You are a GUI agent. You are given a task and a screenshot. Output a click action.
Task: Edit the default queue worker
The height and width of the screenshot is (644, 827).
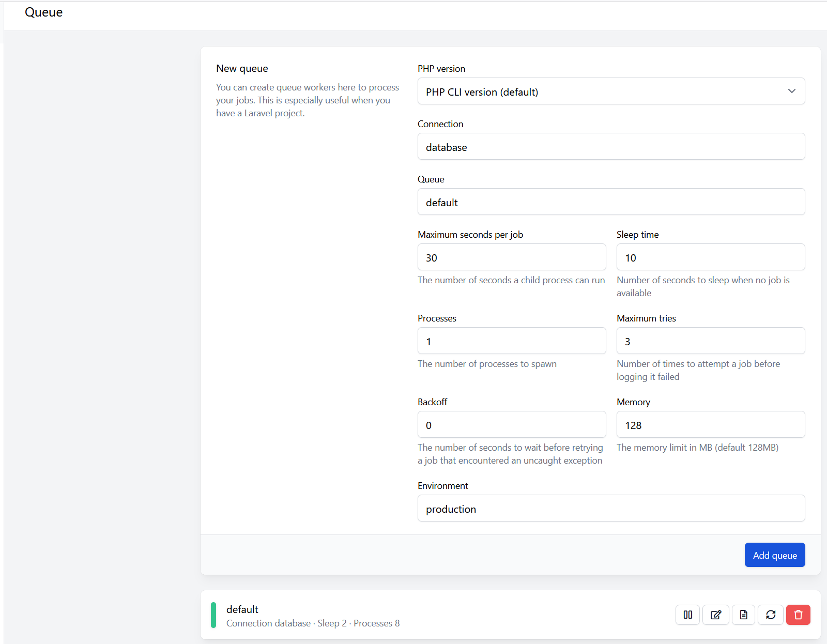pos(716,615)
